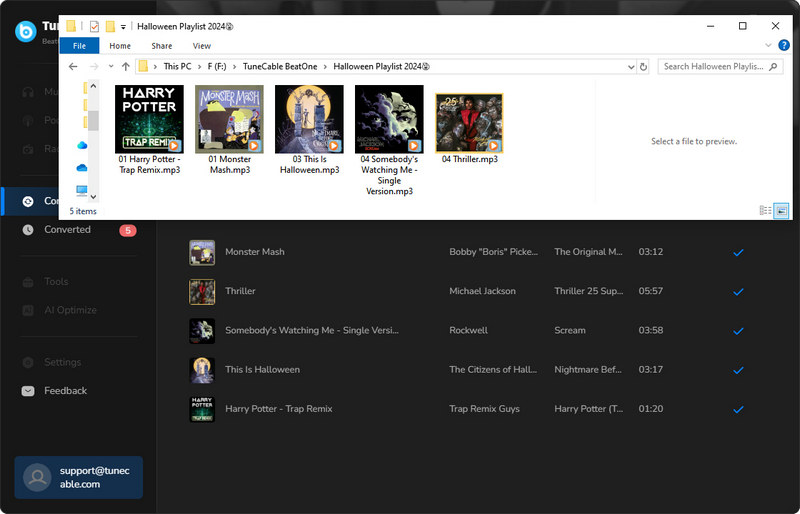Click checkmark for Harry Potter Trap Remix row
This screenshot has height=514, width=800.
738,409
